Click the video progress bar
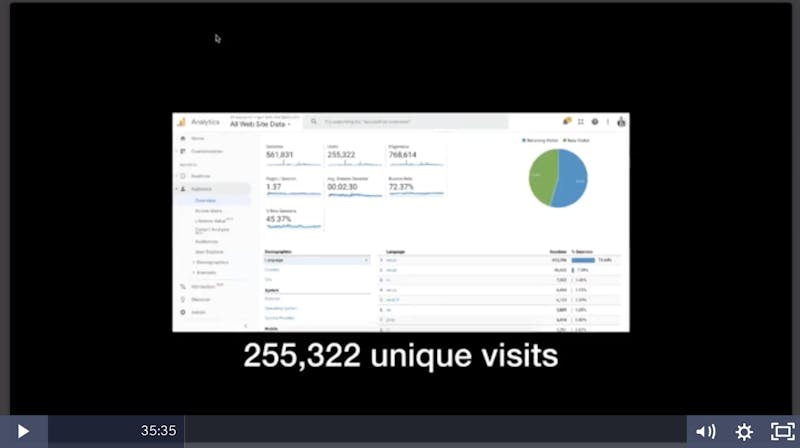This screenshot has width=800, height=448. [430, 431]
